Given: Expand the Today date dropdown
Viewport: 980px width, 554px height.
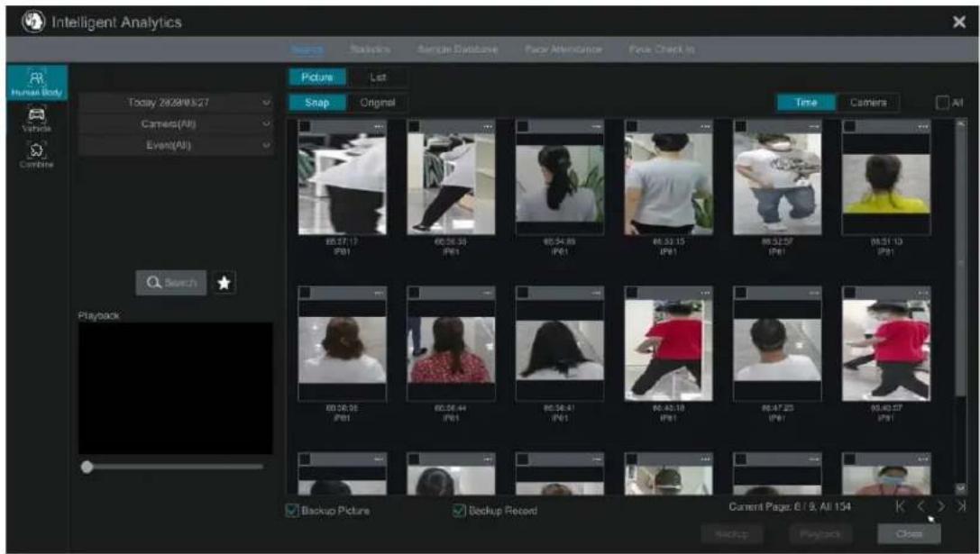Looking at the screenshot, I should pyautogui.click(x=176, y=103).
